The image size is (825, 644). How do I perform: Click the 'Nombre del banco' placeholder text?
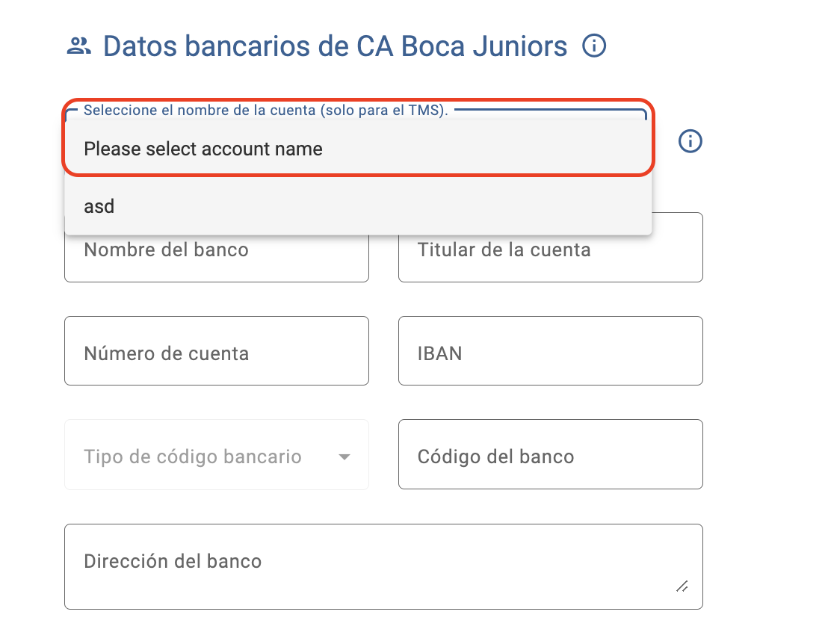pos(166,250)
